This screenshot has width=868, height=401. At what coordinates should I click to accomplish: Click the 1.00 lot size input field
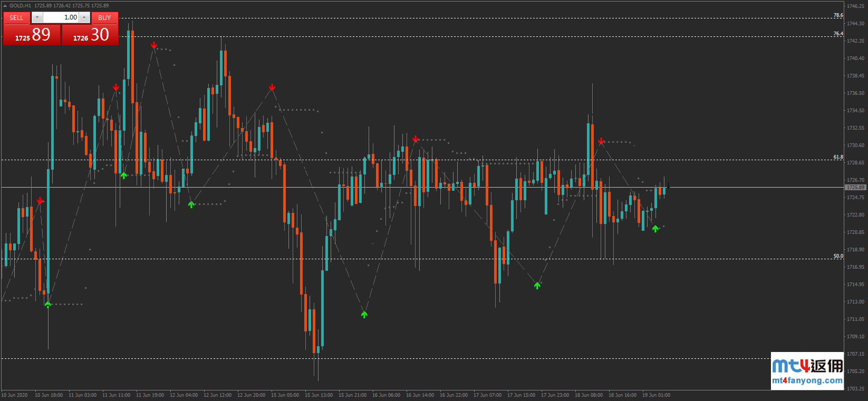tap(61, 17)
